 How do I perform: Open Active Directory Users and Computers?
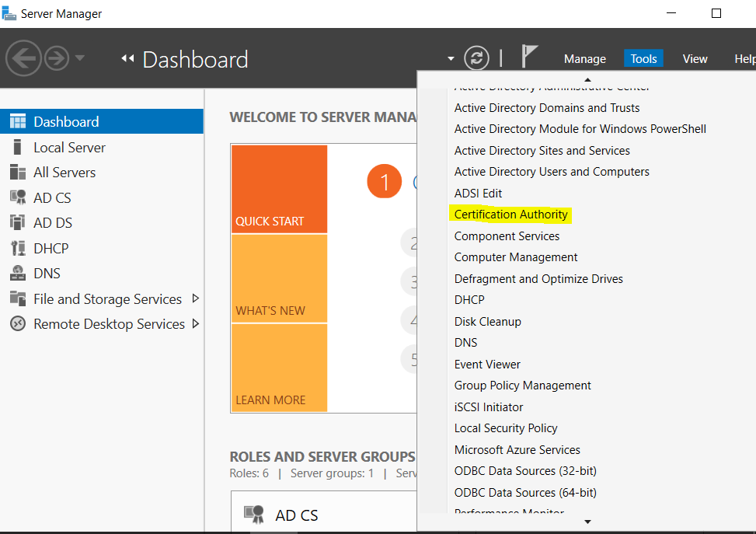click(552, 172)
